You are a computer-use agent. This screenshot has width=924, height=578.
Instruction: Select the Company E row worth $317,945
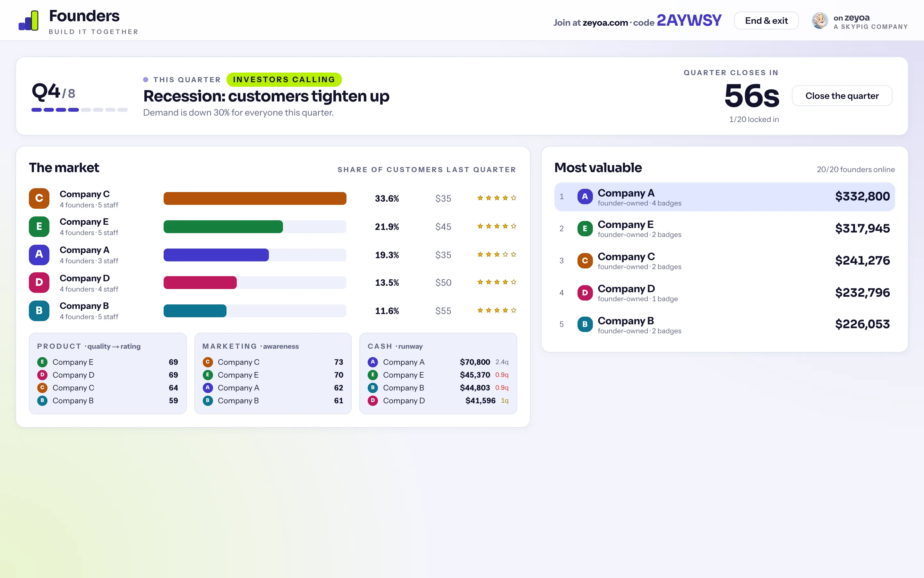click(724, 229)
